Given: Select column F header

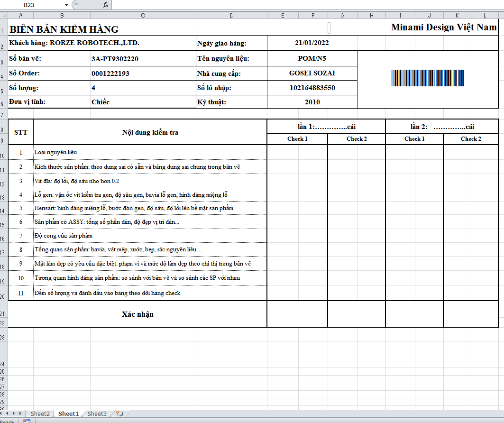Looking at the screenshot, I should coord(313,16).
